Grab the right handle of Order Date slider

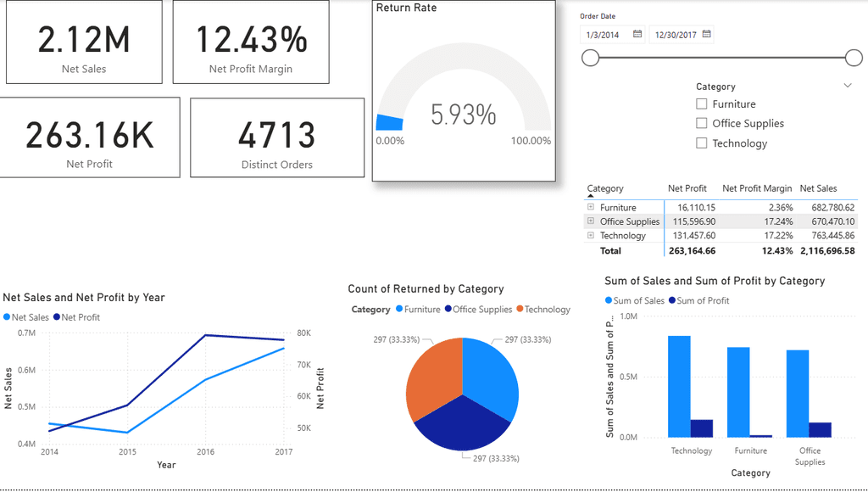pos(854,58)
